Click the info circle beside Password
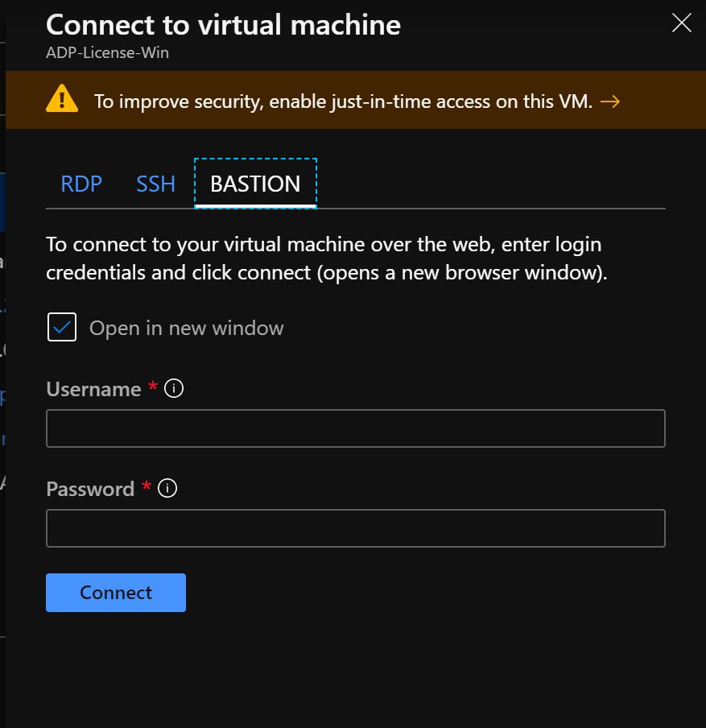 click(166, 488)
